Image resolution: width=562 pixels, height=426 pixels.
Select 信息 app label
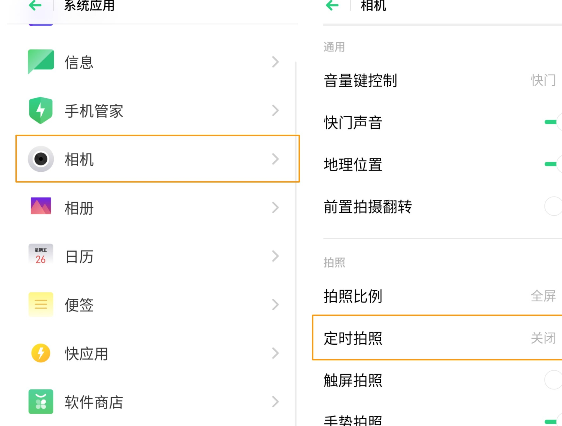point(79,62)
